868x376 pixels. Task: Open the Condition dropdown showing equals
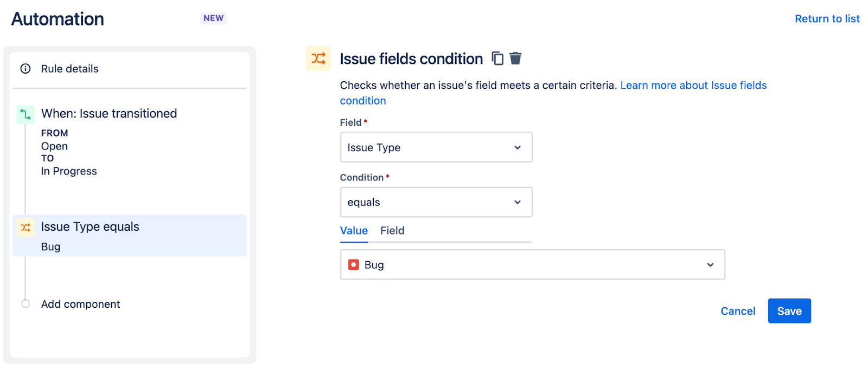pos(436,202)
